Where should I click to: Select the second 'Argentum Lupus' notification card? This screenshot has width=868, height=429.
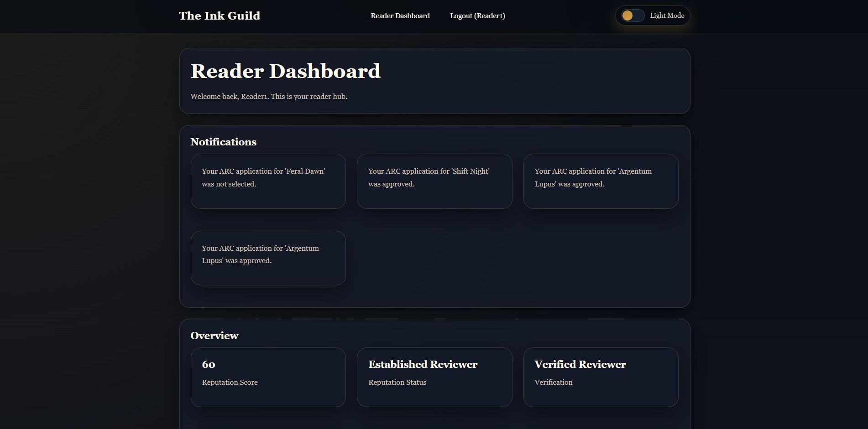click(x=268, y=258)
